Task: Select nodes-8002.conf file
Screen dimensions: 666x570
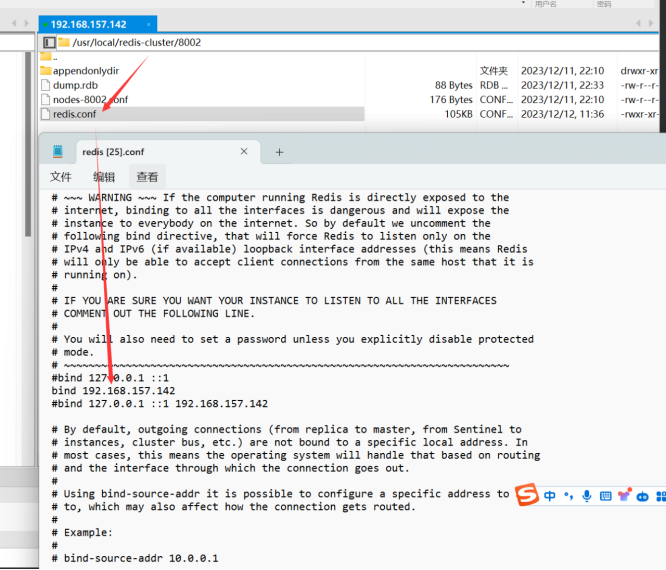Action: (x=90, y=99)
